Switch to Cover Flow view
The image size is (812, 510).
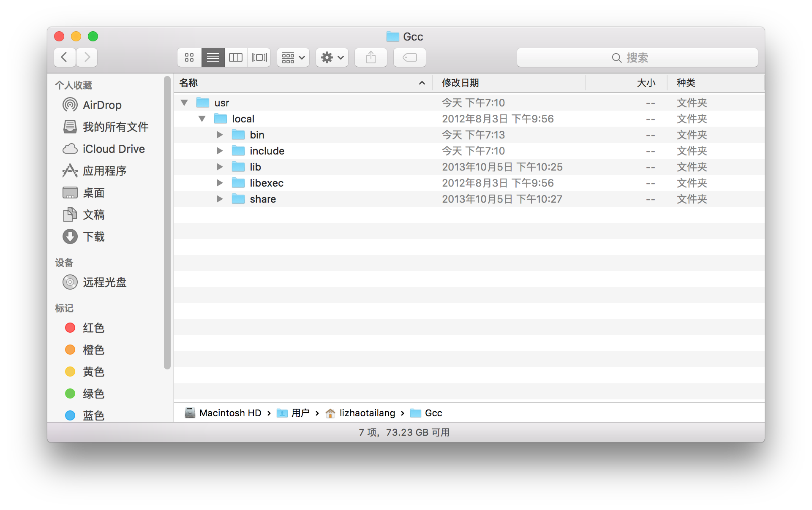pos(259,57)
